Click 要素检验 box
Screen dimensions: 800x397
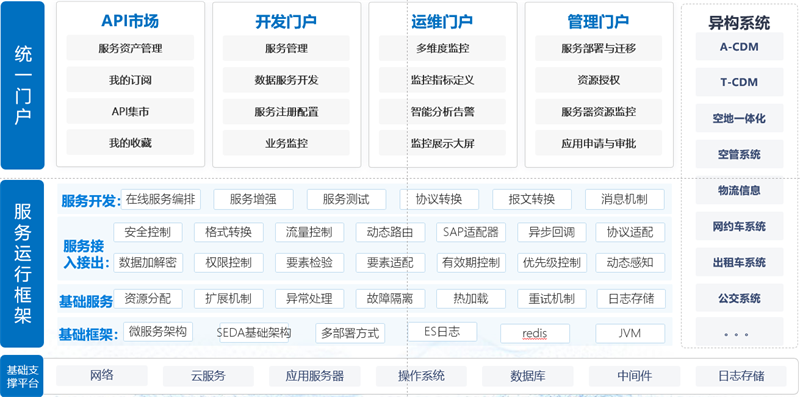tap(309, 263)
